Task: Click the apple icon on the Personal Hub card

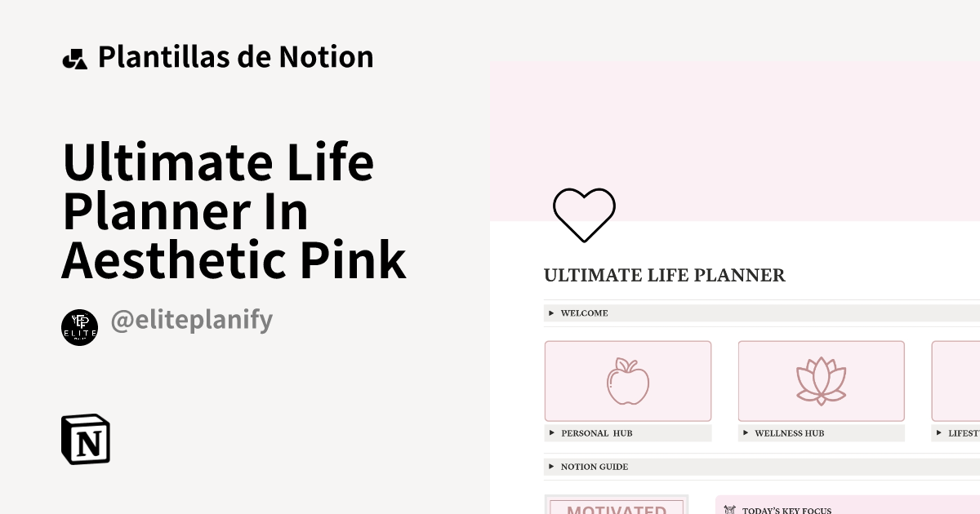Action: pos(627,381)
